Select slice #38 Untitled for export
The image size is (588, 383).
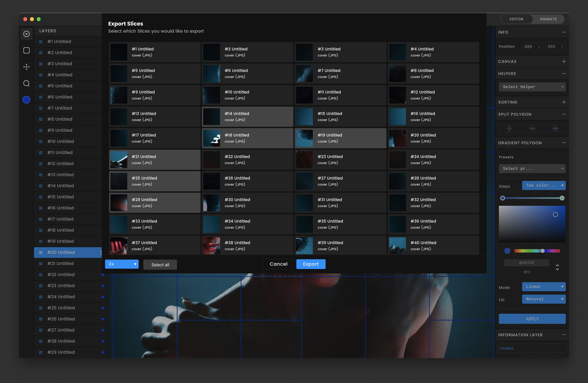point(248,246)
